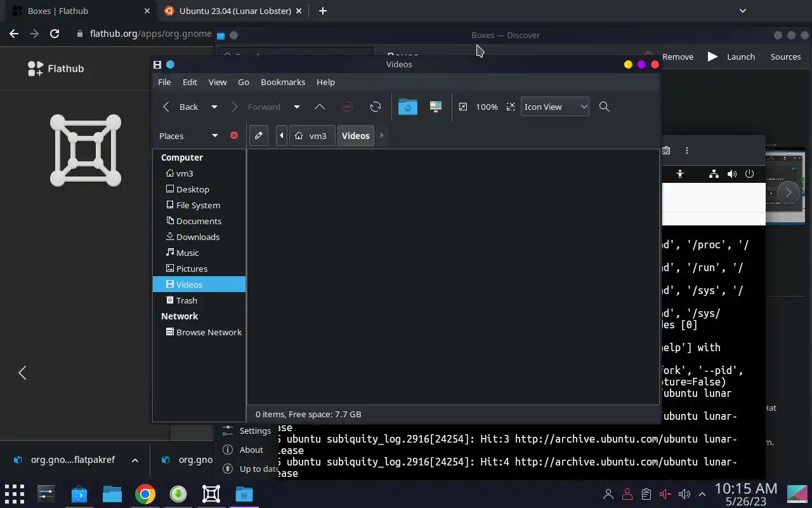Open search in the Videos window
812x508 pixels.
coord(605,107)
